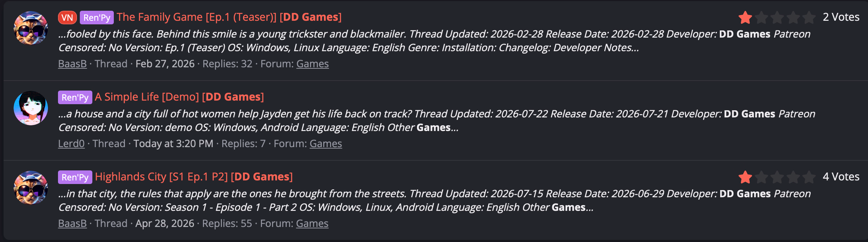868x242 pixels.
Task: Open A Simple Life [Demo] thread
Action: pyautogui.click(x=179, y=97)
